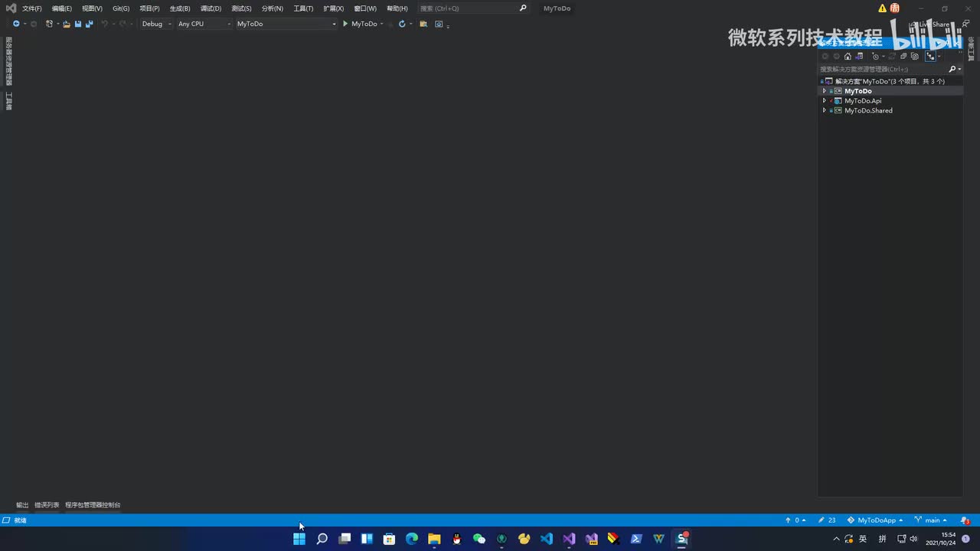Open the 帮助(H) menu
Viewport: 980px width, 551px height.
coord(397,8)
